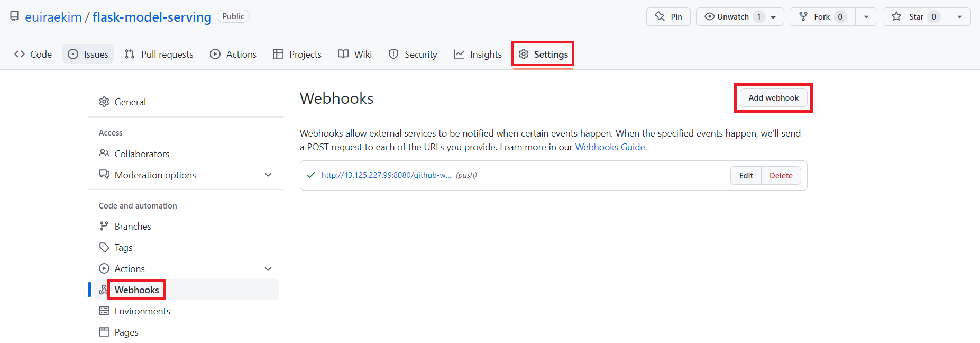Click the Tags label icon
The image size is (980, 343).
click(104, 247)
